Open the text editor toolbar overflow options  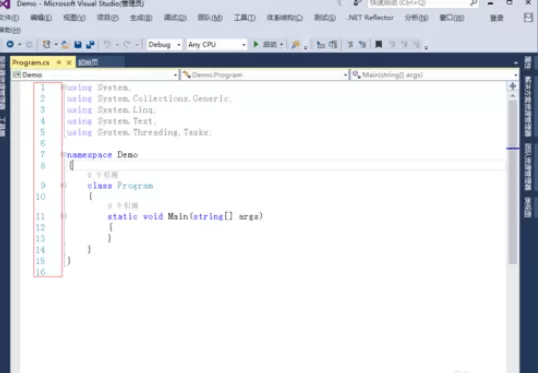[426, 47]
